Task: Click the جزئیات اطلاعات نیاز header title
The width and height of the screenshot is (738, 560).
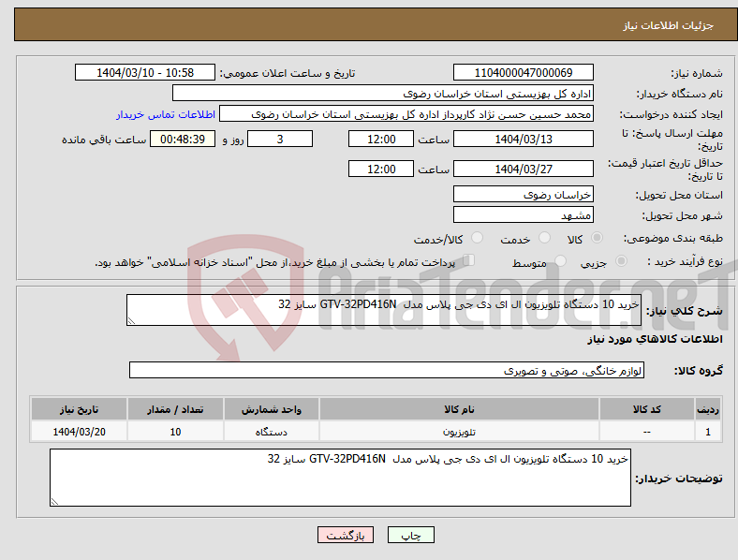Action: [x=668, y=25]
